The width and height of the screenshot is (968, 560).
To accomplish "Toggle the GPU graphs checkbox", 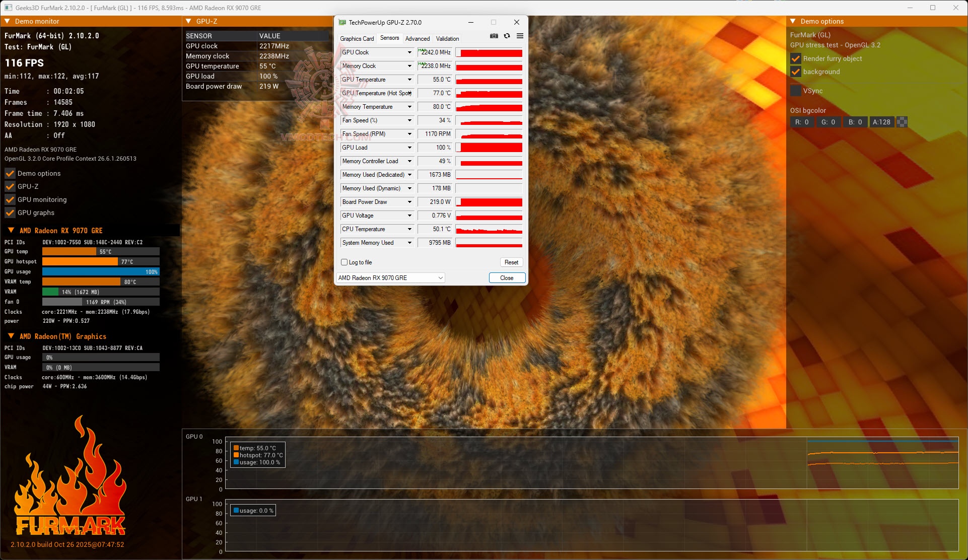I will pyautogui.click(x=10, y=213).
